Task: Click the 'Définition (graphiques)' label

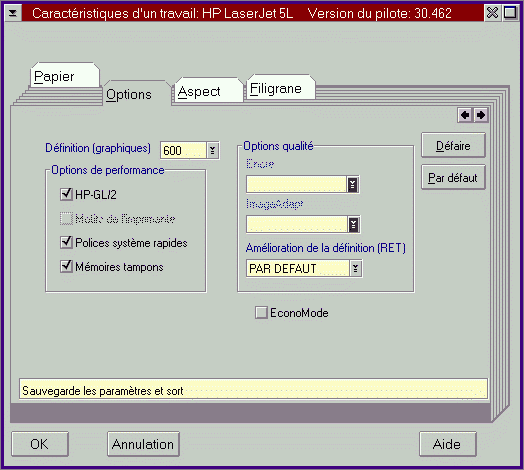Action: [x=98, y=148]
